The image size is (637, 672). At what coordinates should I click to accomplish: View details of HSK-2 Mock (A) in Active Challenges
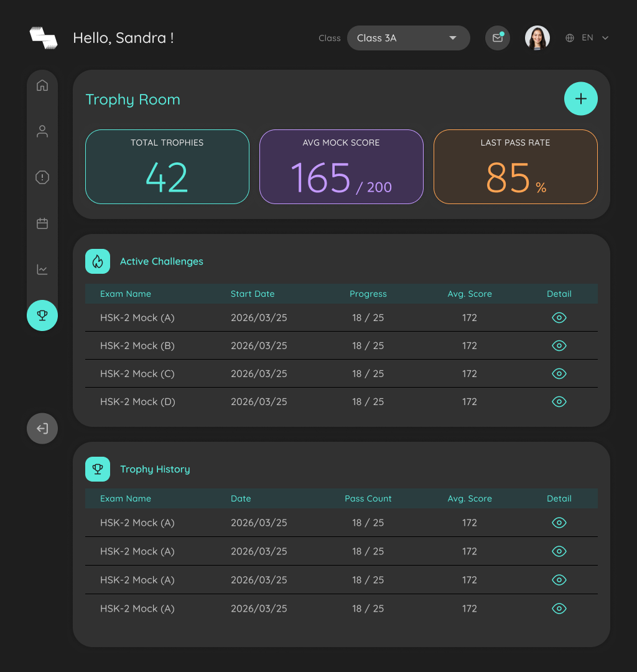click(x=559, y=317)
